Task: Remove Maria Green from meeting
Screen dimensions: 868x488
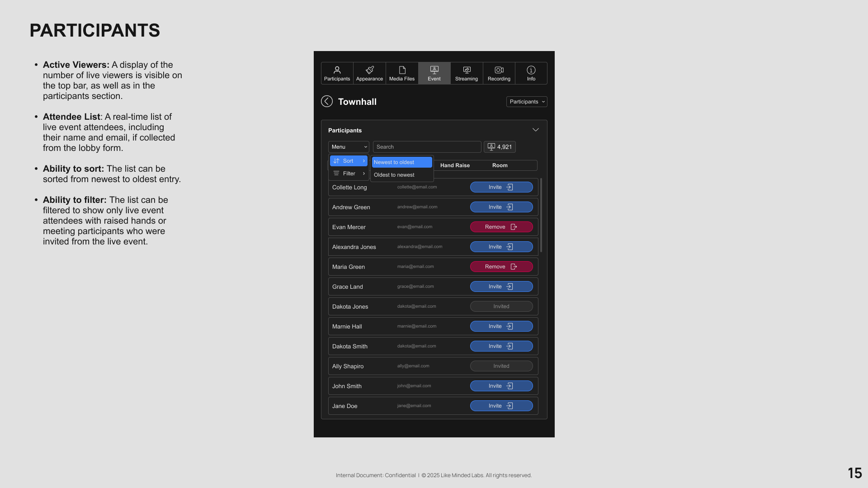Action: 501,267
